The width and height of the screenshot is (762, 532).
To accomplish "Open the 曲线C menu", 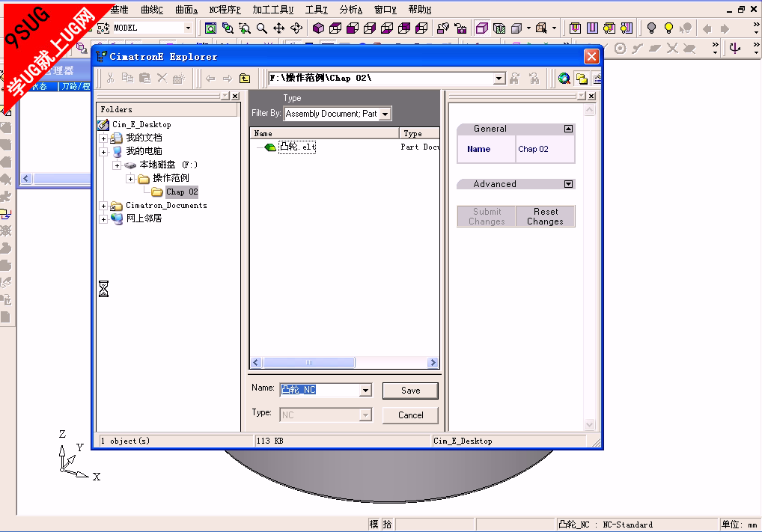I will coord(152,10).
